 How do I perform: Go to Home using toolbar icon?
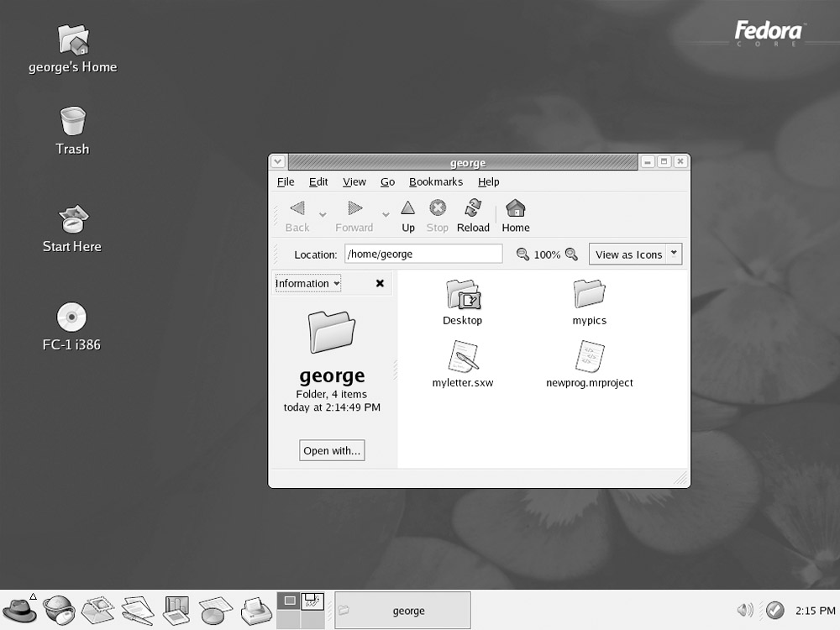coord(515,208)
